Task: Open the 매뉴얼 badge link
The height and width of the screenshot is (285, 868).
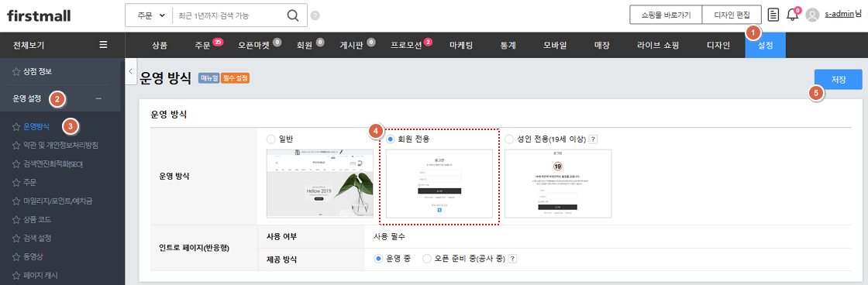Action: pyautogui.click(x=208, y=78)
